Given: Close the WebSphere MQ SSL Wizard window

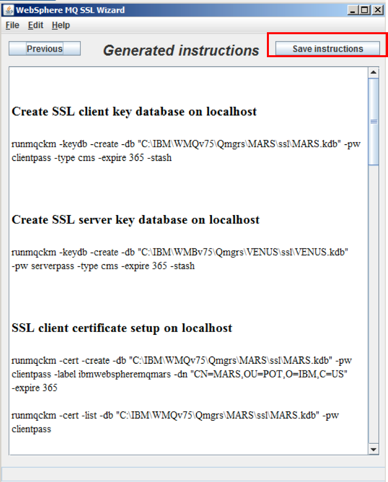Looking at the screenshot, I should (378, 10).
